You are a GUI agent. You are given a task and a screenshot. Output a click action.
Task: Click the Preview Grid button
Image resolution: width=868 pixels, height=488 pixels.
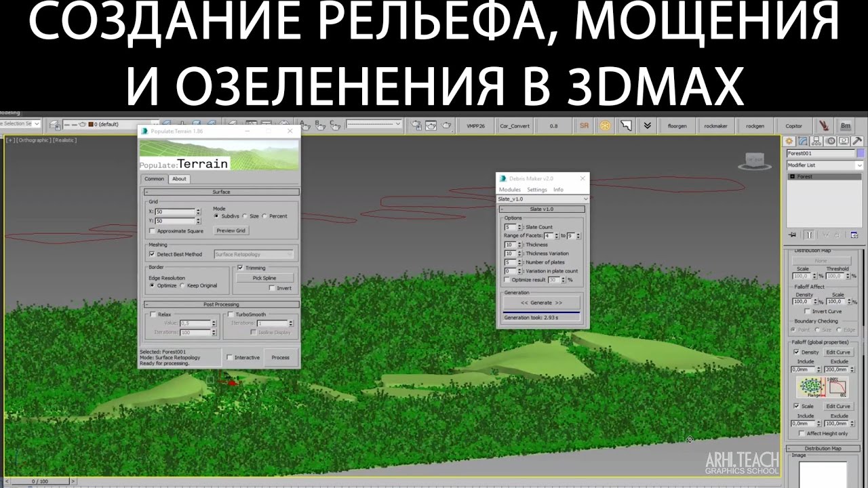[231, 230]
